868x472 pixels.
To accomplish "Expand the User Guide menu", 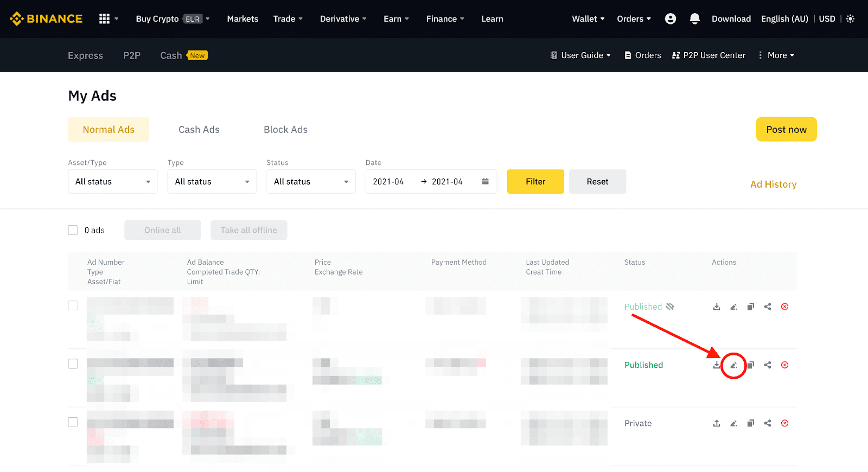I will coord(580,55).
